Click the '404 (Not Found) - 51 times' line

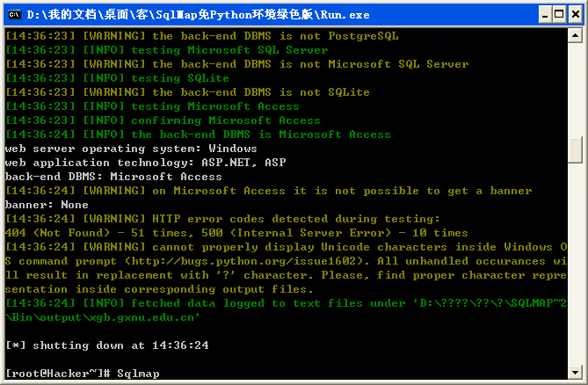(236, 233)
